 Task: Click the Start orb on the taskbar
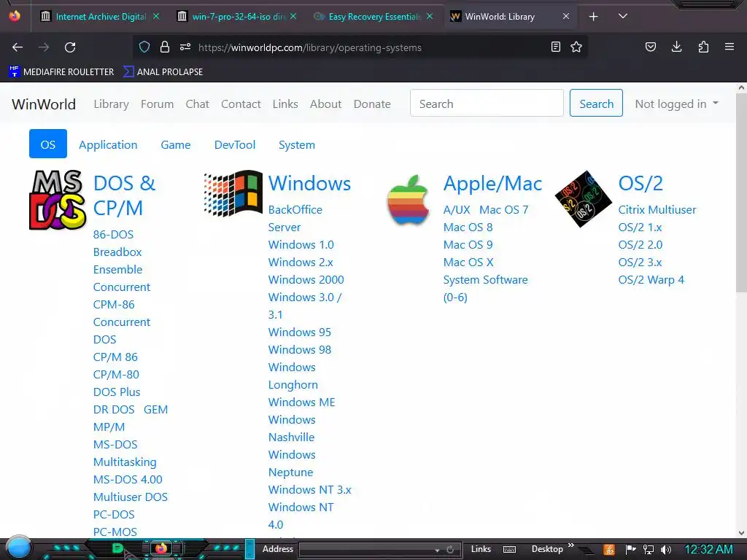(x=19, y=548)
